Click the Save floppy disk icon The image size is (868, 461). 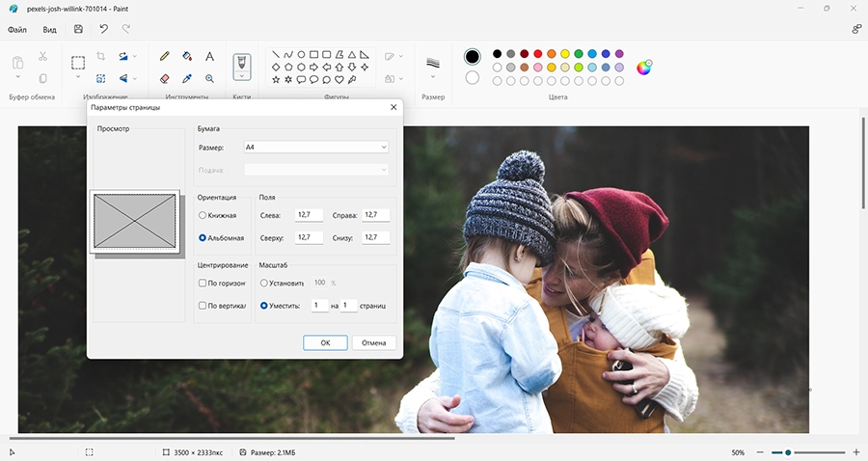tap(78, 29)
